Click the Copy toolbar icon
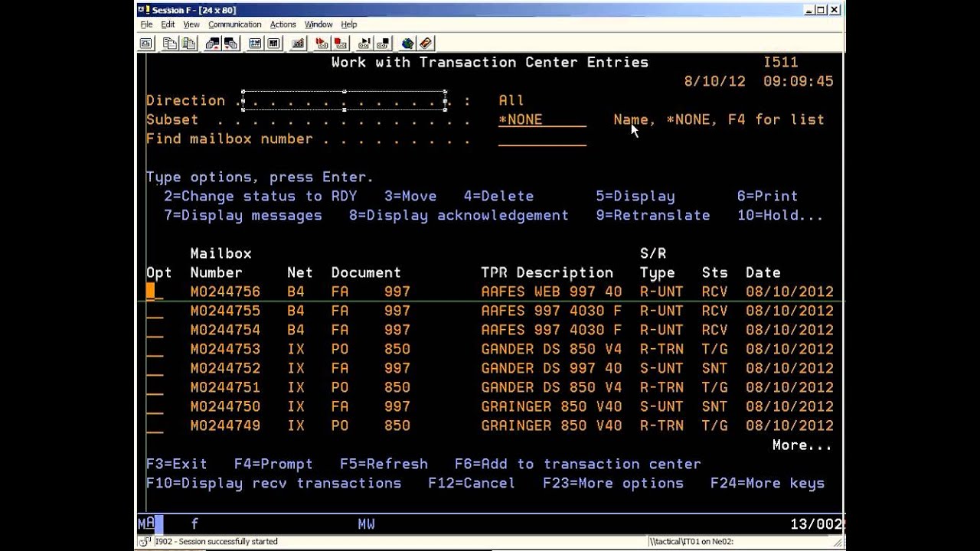The height and width of the screenshot is (551, 980). [170, 44]
